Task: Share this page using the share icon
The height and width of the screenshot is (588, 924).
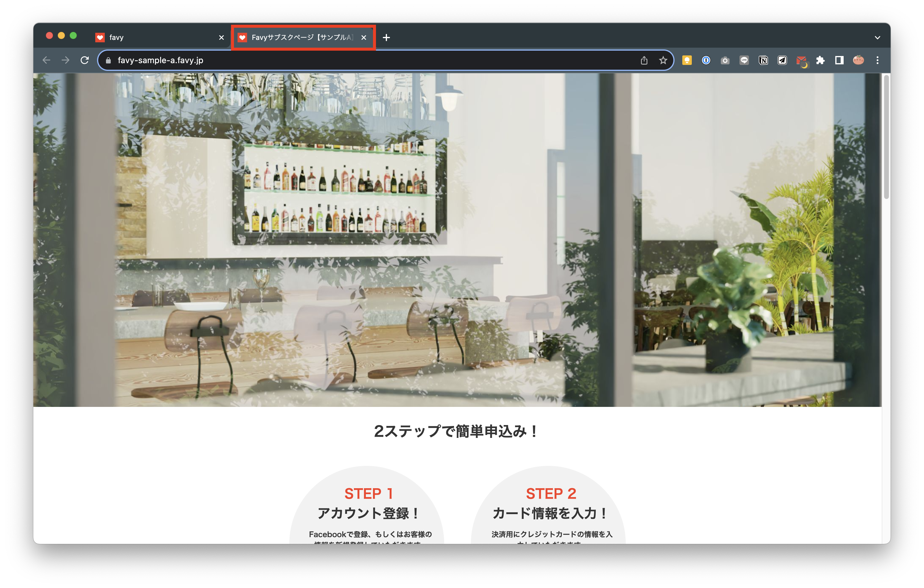Action: click(644, 60)
